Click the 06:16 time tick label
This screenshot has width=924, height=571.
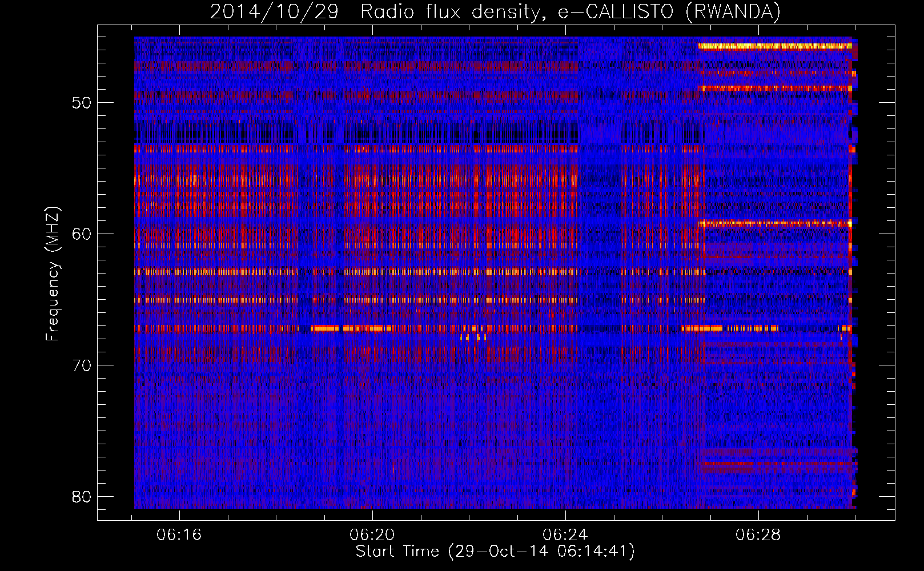[x=179, y=535]
